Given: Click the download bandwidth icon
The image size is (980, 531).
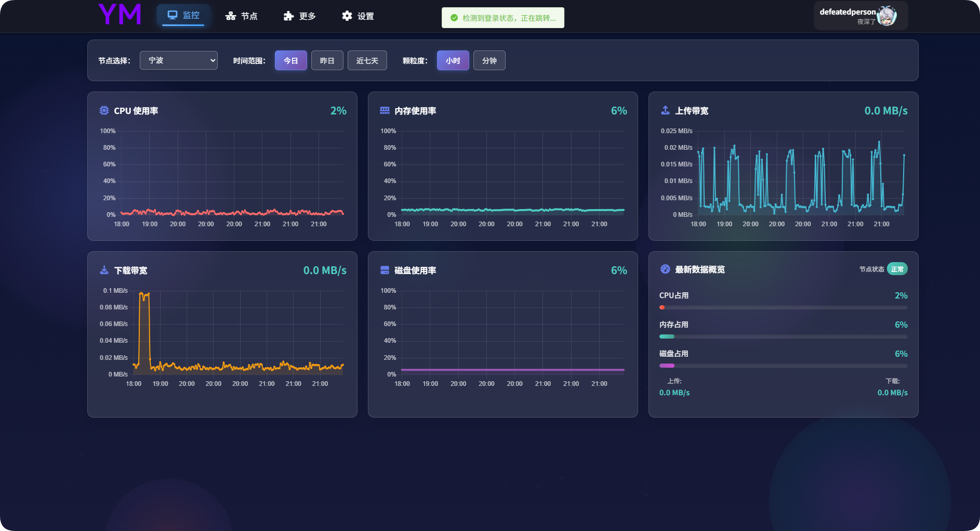Looking at the screenshot, I should coord(104,270).
